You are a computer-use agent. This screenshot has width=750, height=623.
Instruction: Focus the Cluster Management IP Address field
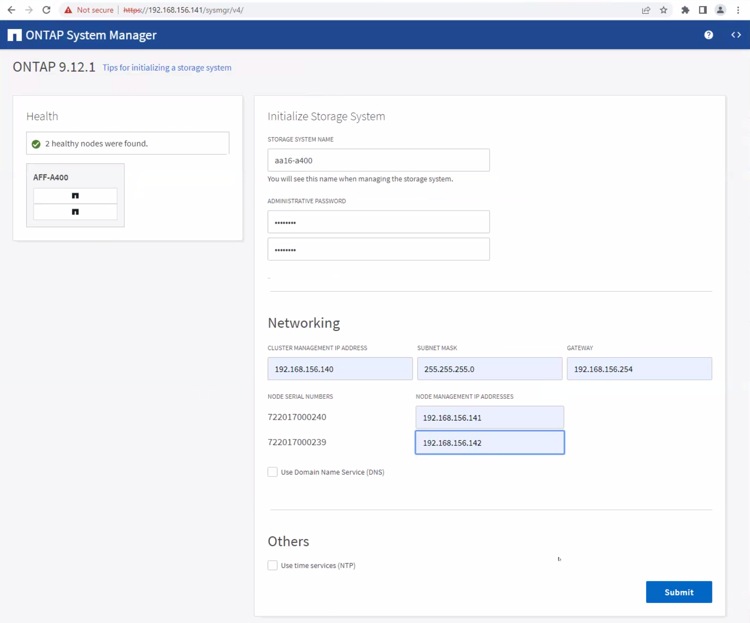[340, 369]
